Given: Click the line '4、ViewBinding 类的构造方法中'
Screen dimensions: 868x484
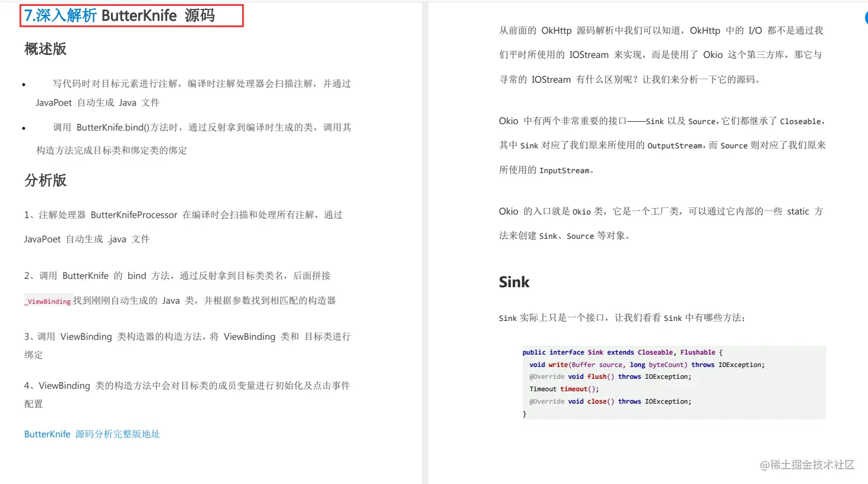Looking at the screenshot, I should 187,386.
